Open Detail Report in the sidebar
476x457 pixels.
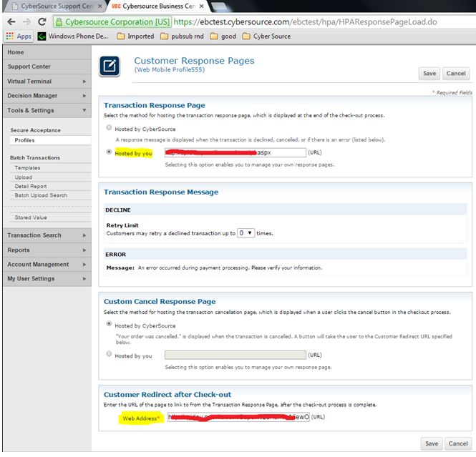(x=50, y=187)
